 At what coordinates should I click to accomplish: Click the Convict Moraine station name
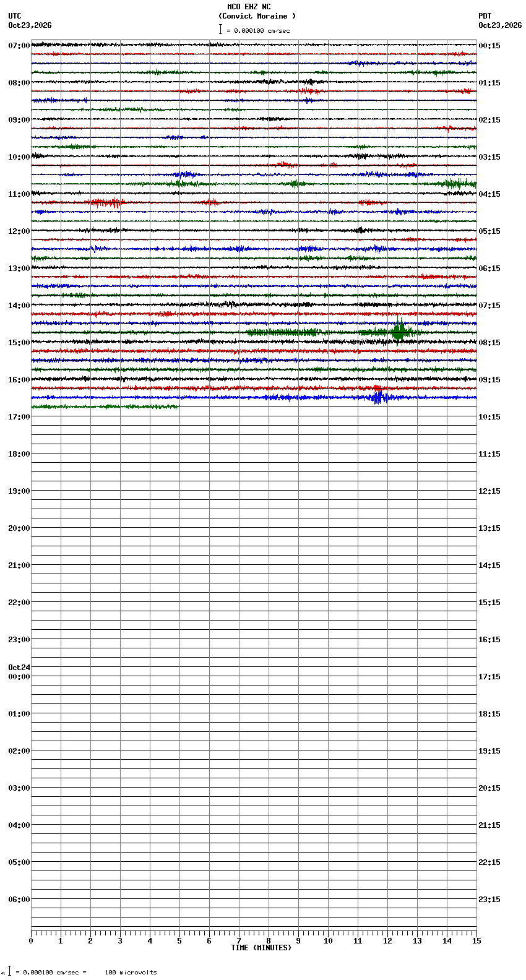coord(257,16)
